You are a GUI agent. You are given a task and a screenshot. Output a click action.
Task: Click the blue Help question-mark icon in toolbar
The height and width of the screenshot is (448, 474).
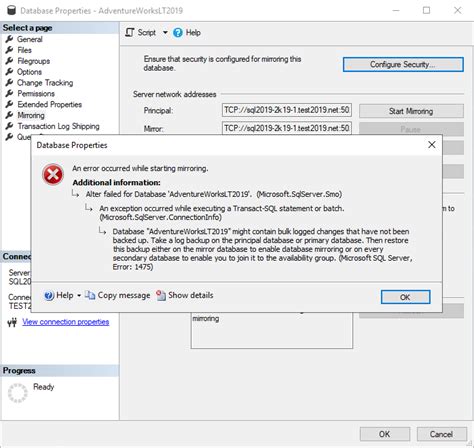(178, 33)
